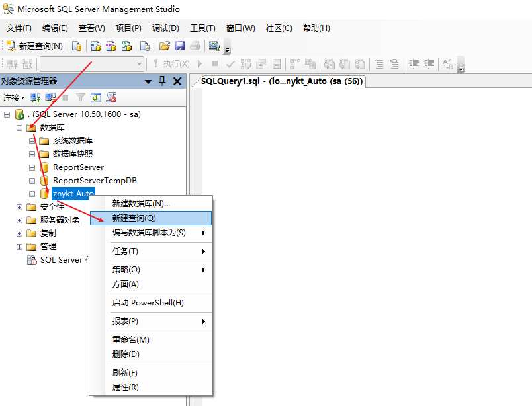Click the Results to File icon
This screenshot has width=532, height=406.
[x=360, y=63]
